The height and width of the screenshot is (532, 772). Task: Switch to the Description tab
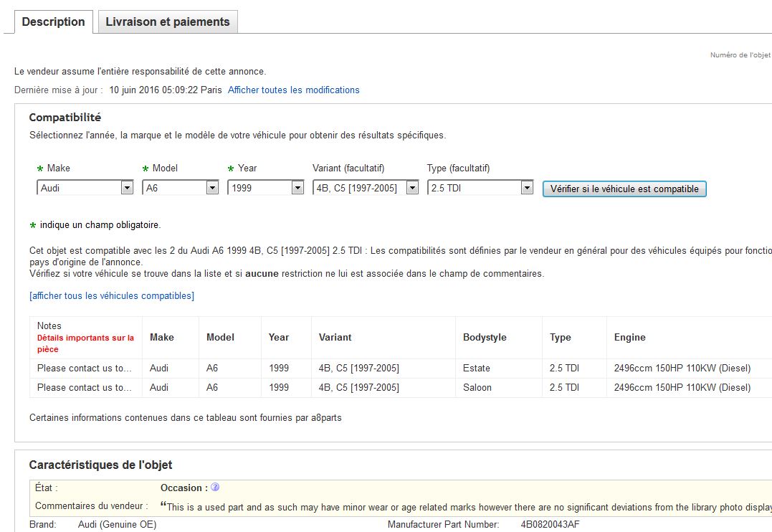click(53, 22)
